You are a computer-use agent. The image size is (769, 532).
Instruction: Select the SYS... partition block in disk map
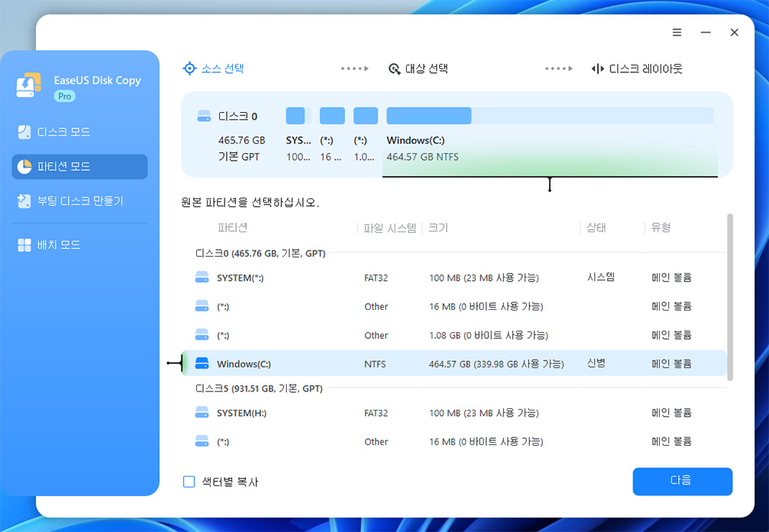pos(298,116)
